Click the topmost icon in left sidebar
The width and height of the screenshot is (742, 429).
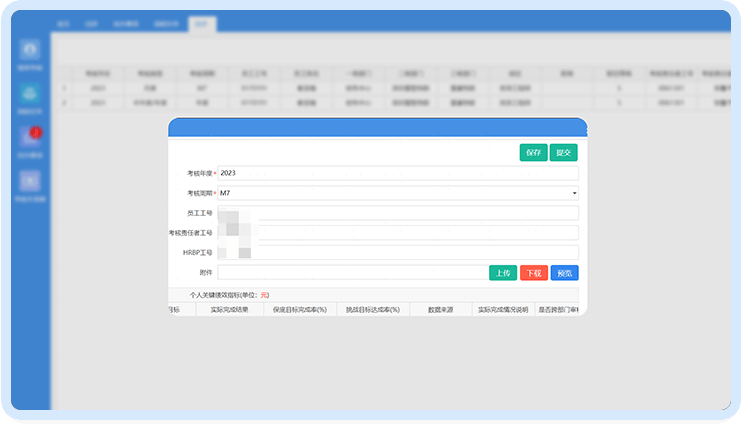tap(31, 51)
